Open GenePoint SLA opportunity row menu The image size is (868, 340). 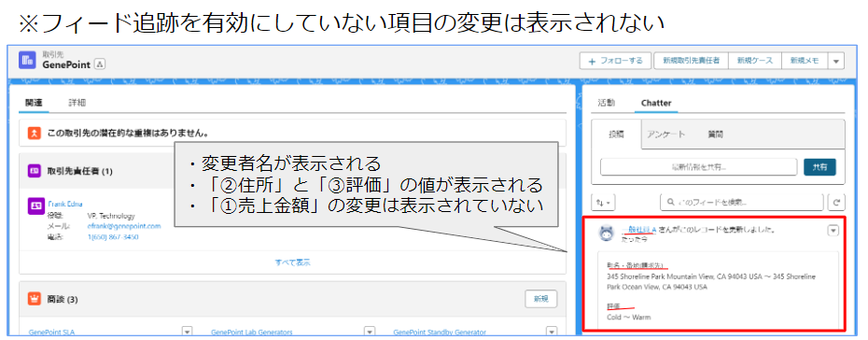187,332
